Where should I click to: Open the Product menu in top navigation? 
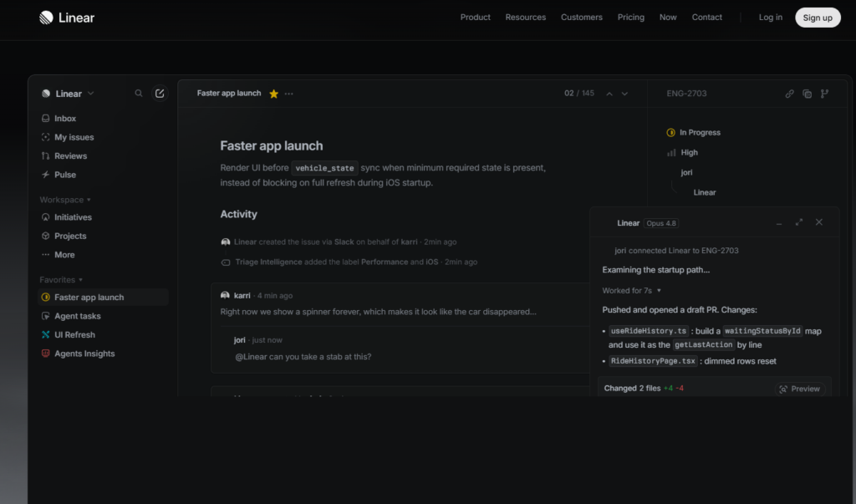point(475,18)
